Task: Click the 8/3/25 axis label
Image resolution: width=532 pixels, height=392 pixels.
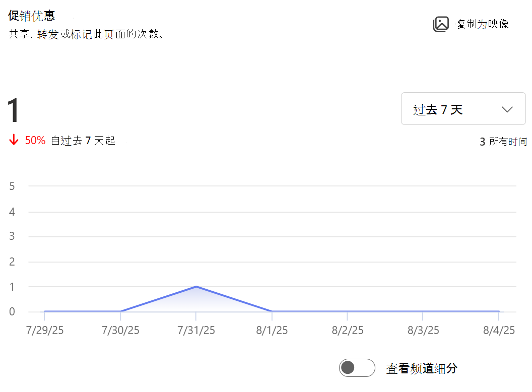Action: click(423, 330)
